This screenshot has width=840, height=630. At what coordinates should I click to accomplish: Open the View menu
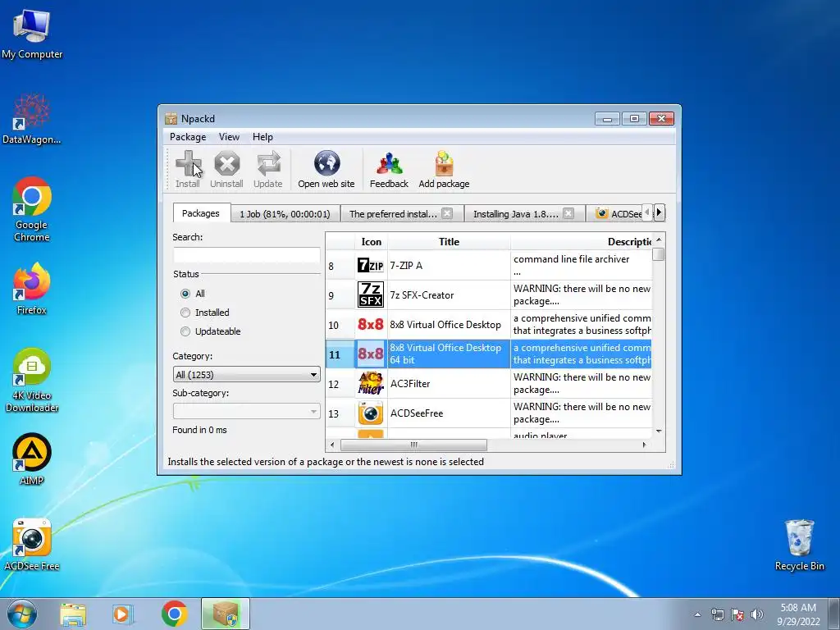coord(229,137)
